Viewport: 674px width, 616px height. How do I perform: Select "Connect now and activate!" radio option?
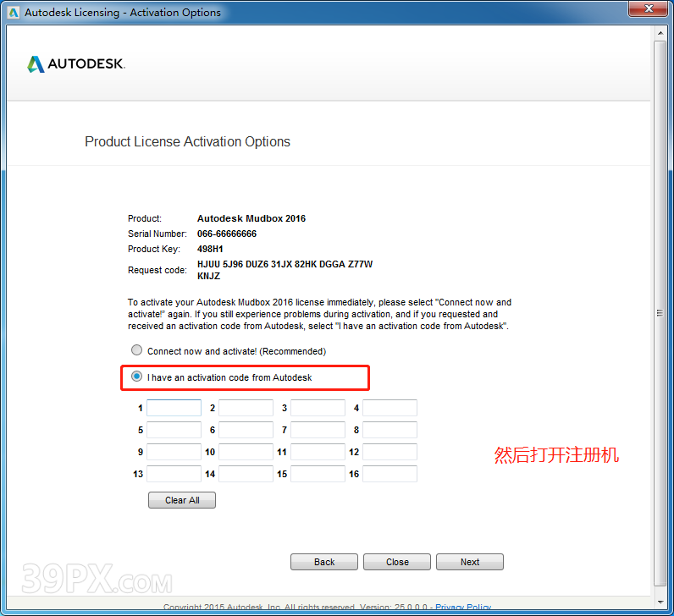pyautogui.click(x=137, y=350)
